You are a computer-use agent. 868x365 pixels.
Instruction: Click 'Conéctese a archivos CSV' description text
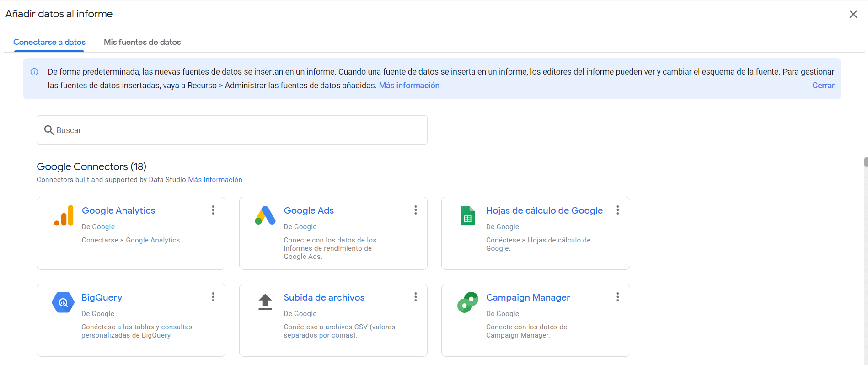pos(339,331)
